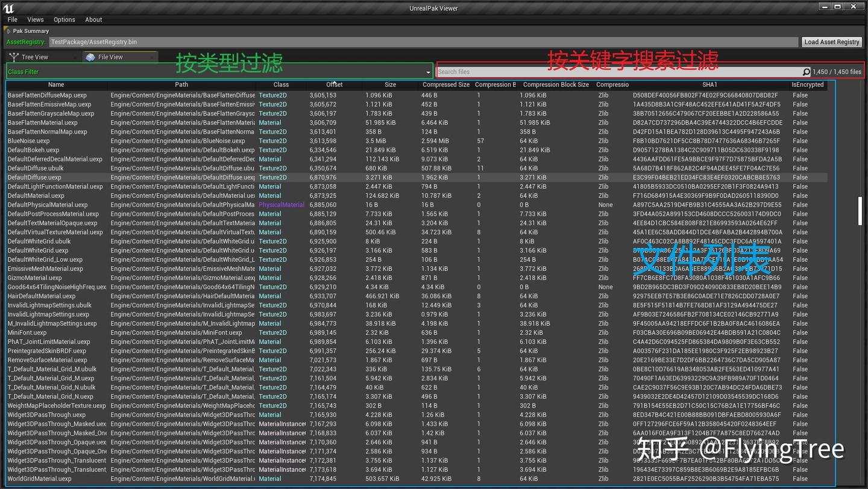868x489 pixels.
Task: Sort files by the Class column header
Action: pyautogui.click(x=281, y=84)
